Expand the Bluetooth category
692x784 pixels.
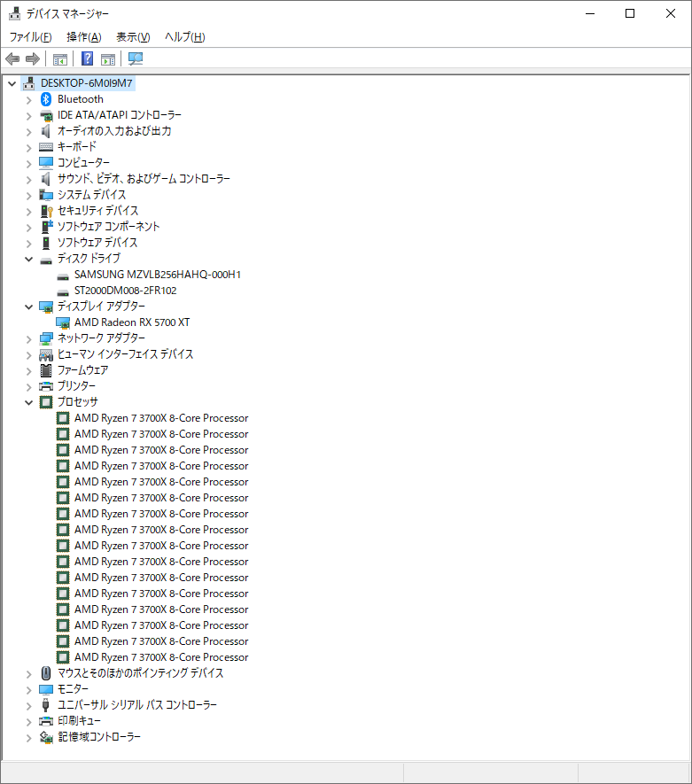[28, 100]
